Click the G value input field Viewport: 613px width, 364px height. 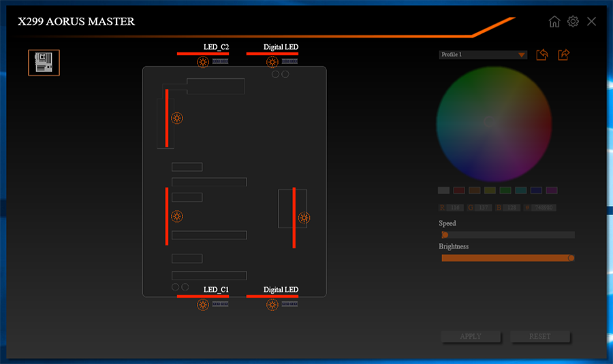483,208
